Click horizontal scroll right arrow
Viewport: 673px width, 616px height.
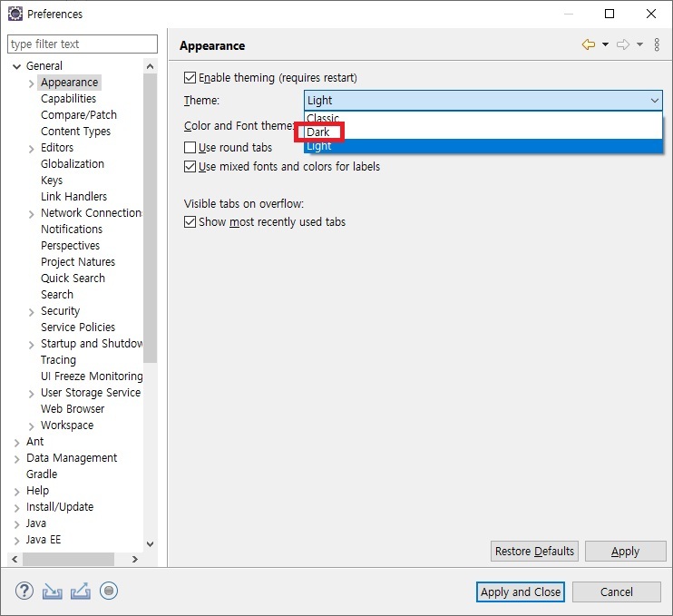[135, 559]
